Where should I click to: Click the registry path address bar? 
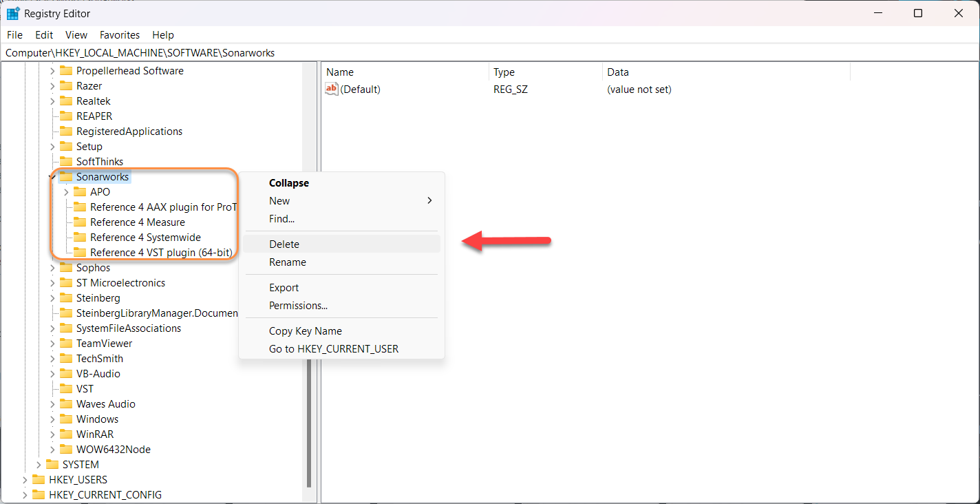point(489,52)
